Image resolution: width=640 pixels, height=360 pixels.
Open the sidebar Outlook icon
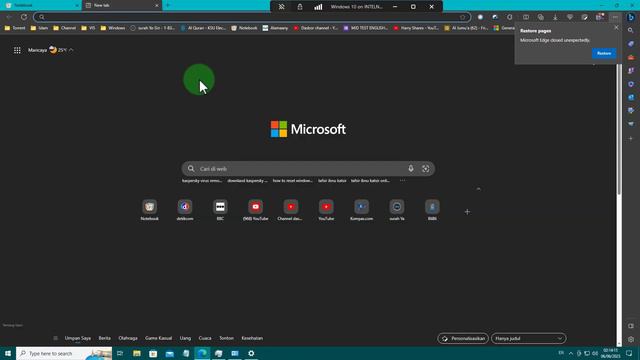(631, 97)
